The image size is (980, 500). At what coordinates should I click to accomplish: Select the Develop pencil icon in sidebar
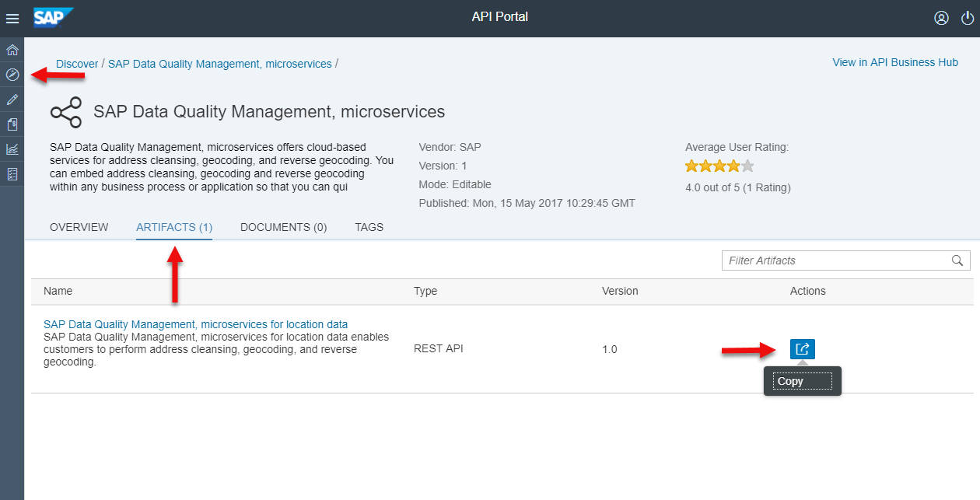[12, 100]
